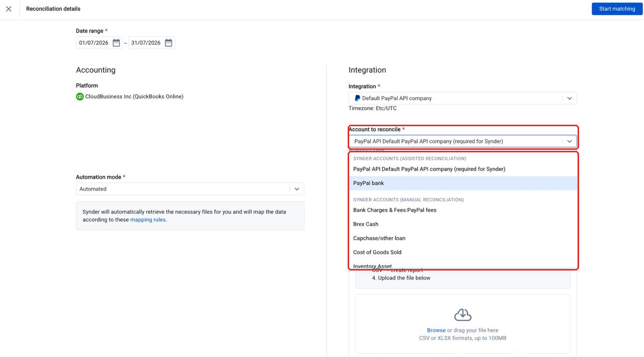Screen dimensions: 644x357
Task: Click the Timezone: Etc/UTC text
Action: coord(373,109)
